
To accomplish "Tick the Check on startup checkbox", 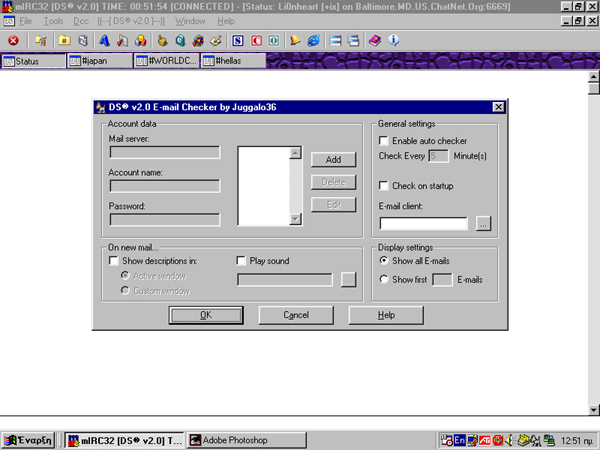I will pos(383,186).
